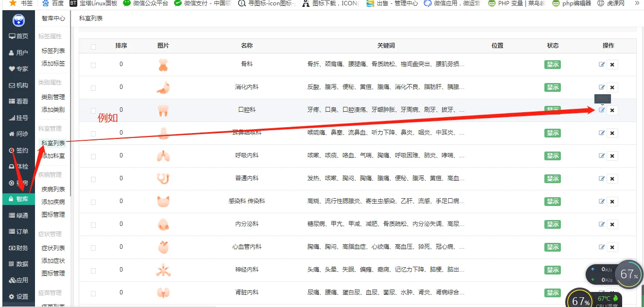This screenshot has width=644, height=307.
Task: Open 首页 in the left sidebar
Action: [18, 36]
